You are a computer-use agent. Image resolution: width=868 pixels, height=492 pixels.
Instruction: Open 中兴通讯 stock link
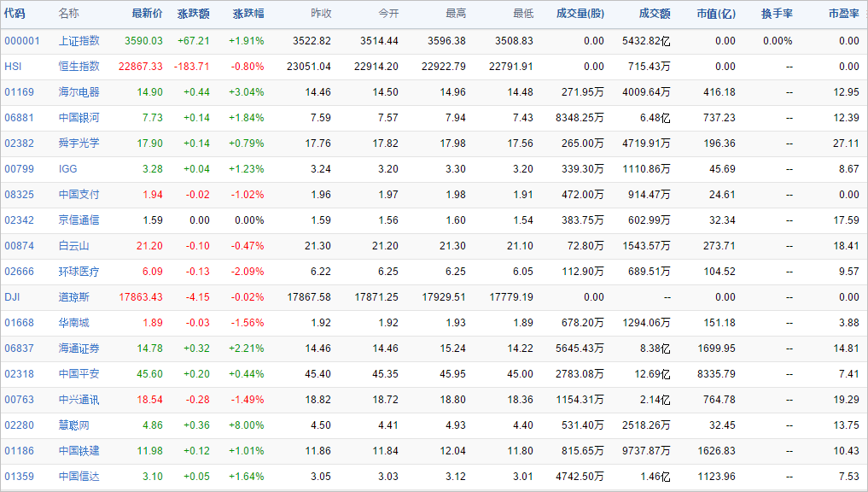pyautogui.click(x=79, y=400)
